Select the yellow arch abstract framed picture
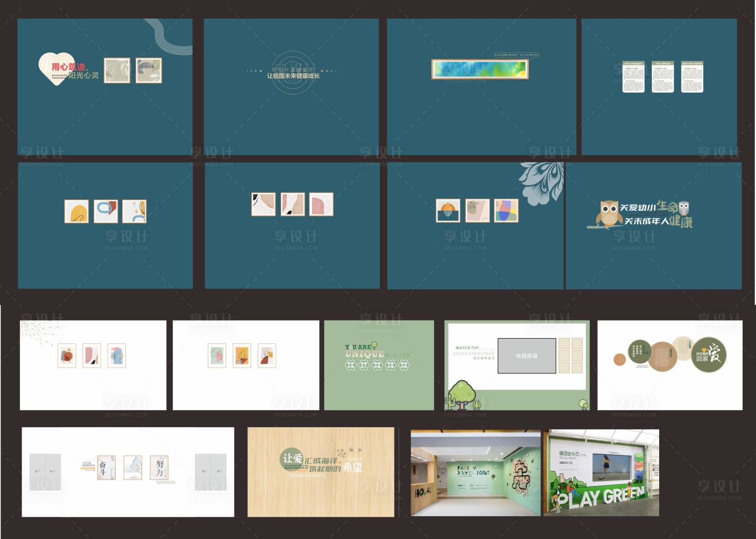This screenshot has height=539, width=756. tap(77, 211)
